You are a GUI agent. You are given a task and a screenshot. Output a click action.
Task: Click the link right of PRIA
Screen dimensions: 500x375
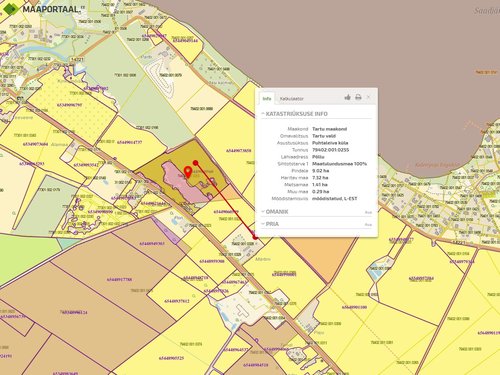click(x=368, y=225)
